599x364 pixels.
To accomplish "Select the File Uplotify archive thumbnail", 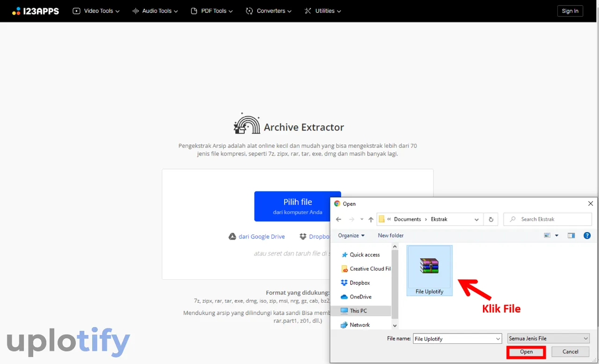I will coord(430,270).
